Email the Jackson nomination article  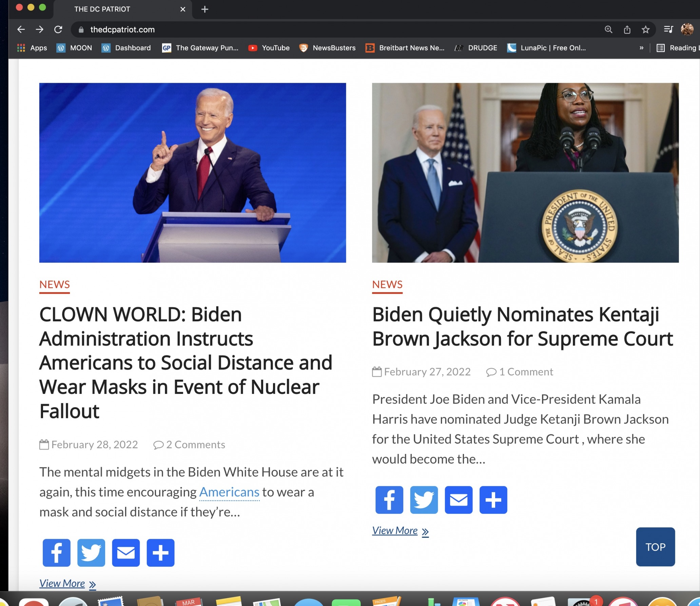pos(459,500)
